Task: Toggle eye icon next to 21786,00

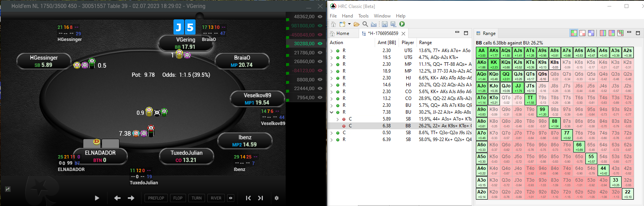Action: click(x=320, y=53)
